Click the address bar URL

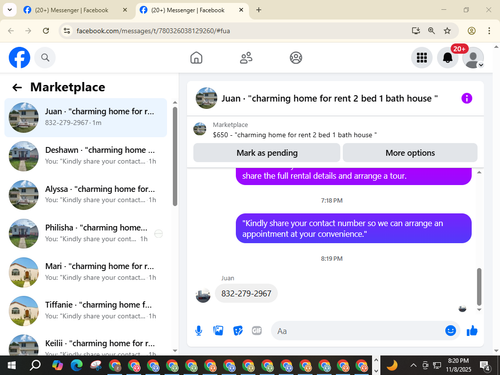point(153,31)
